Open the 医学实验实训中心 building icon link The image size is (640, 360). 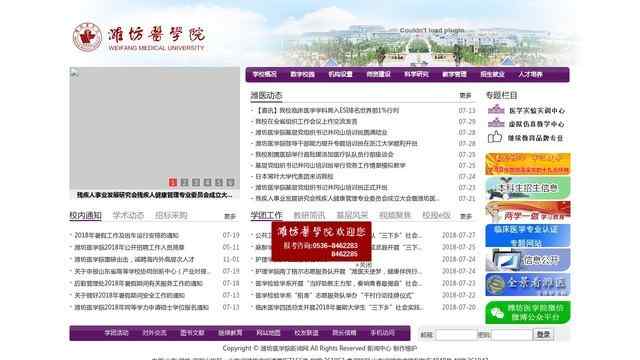[x=496, y=109]
